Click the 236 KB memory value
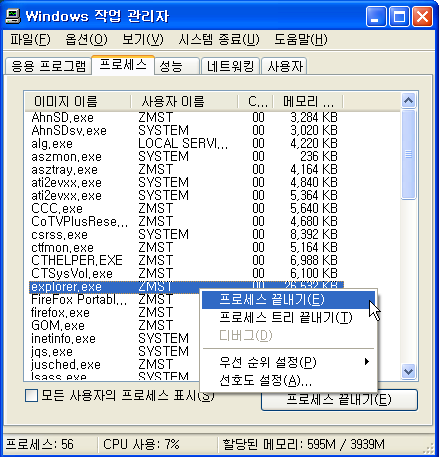The height and width of the screenshot is (457, 439). point(319,156)
